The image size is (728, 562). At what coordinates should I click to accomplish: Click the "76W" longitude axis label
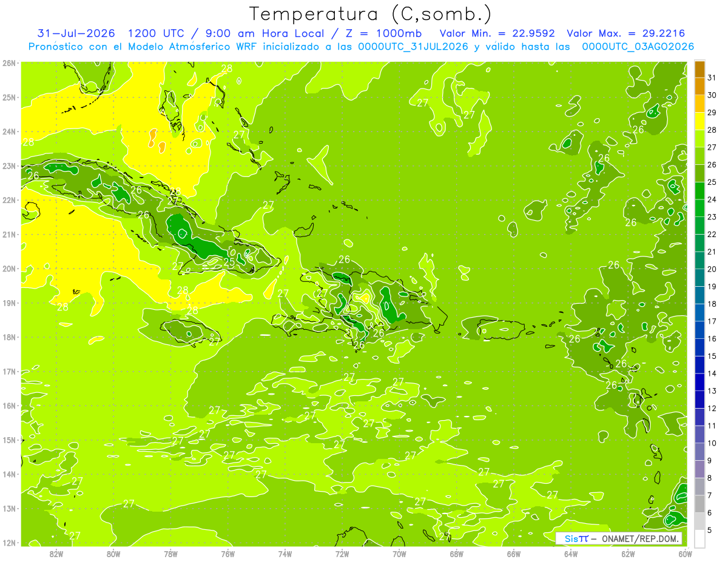[228, 554]
